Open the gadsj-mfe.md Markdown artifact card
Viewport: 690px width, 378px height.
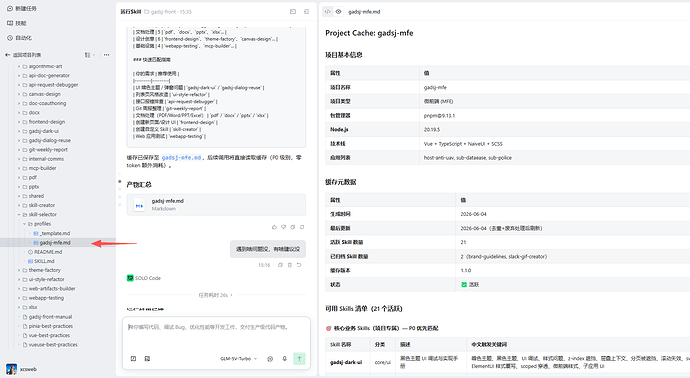[x=216, y=205]
